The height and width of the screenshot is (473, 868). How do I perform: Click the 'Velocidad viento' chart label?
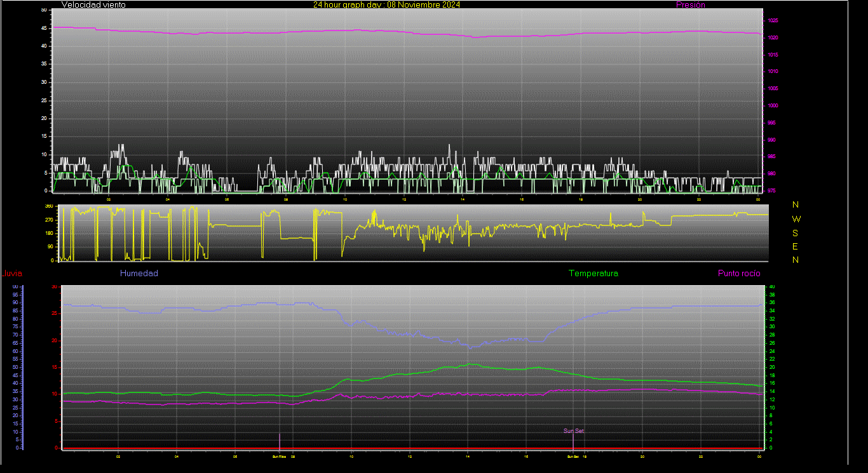point(93,4)
